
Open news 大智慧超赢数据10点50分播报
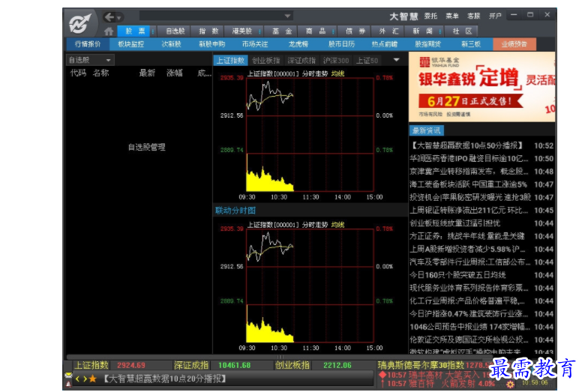[482, 145]
